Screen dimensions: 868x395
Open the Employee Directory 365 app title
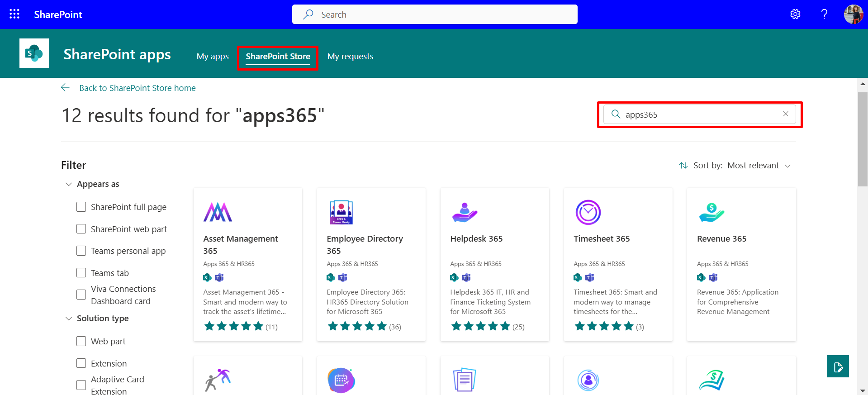coord(365,244)
